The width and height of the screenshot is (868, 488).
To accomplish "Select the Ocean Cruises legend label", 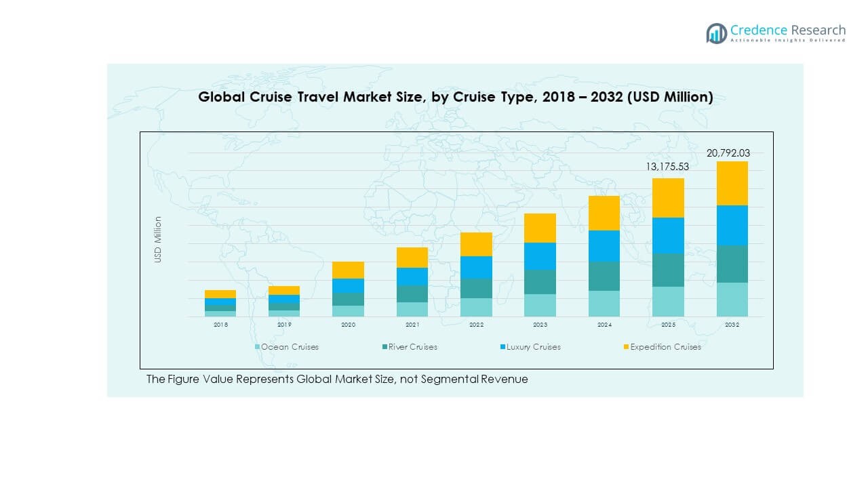I will tap(290, 347).
